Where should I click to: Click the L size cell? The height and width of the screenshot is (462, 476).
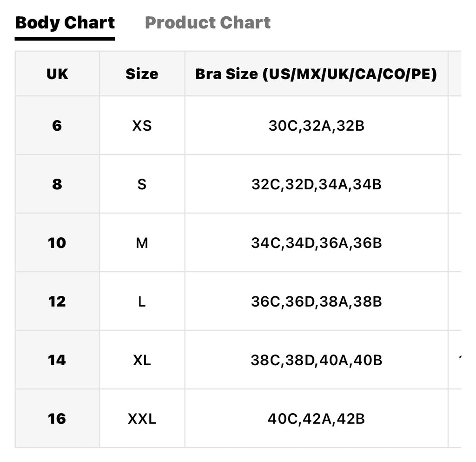142,301
